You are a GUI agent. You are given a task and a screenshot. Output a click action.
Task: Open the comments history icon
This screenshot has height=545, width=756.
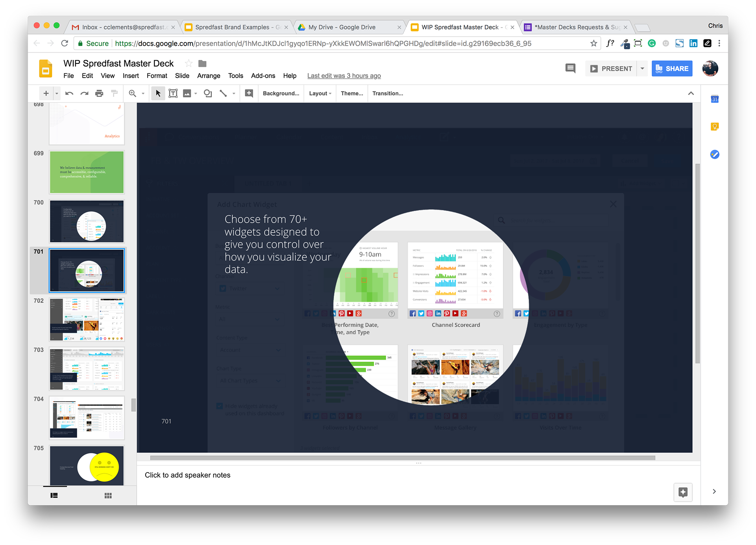[570, 69]
